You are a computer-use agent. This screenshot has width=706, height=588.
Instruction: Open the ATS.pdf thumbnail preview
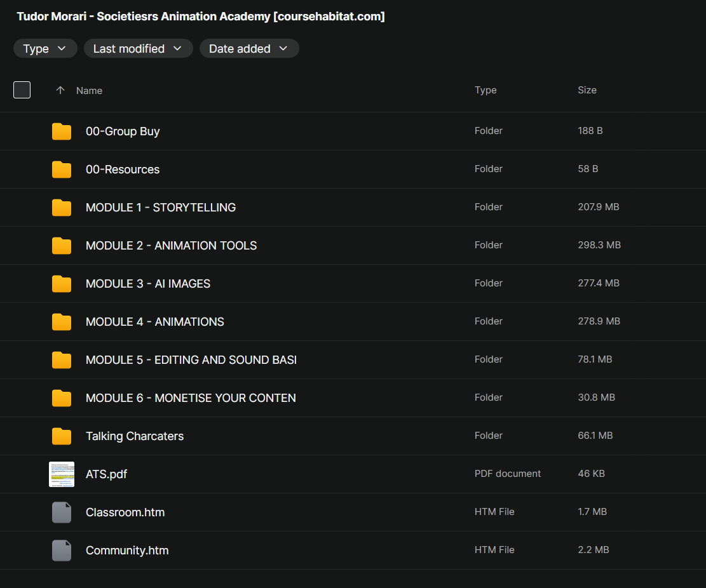pos(62,474)
